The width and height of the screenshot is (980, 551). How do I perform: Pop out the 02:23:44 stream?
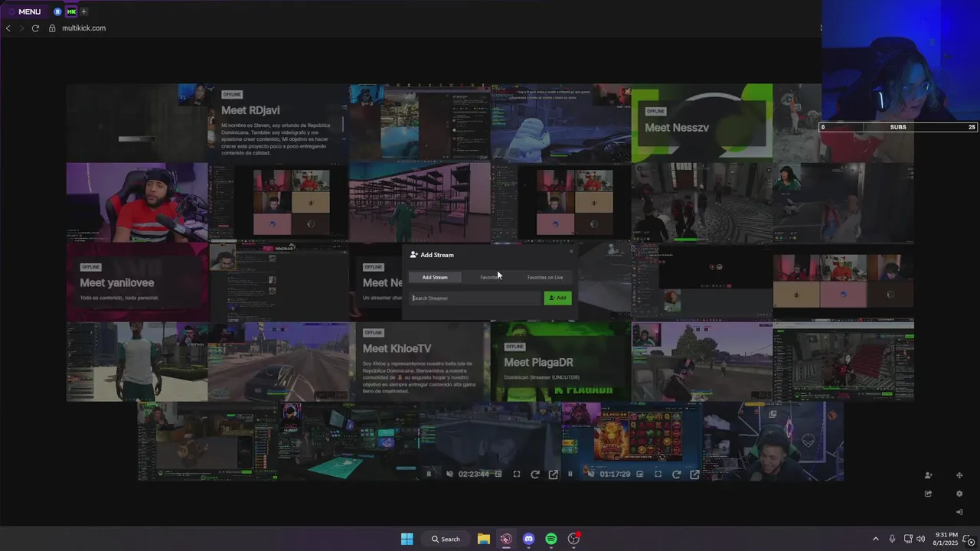pos(554,474)
